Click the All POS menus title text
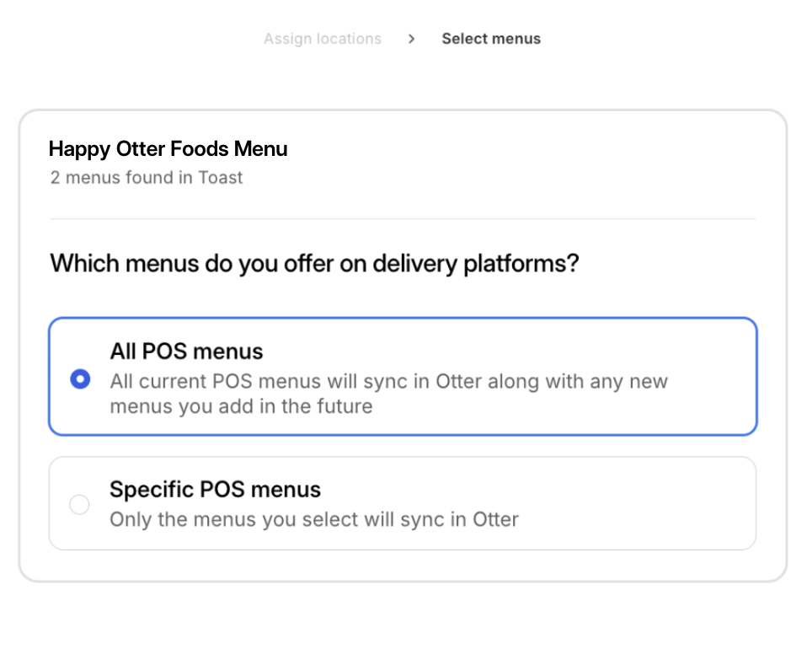This screenshot has width=812, height=649. click(x=186, y=351)
